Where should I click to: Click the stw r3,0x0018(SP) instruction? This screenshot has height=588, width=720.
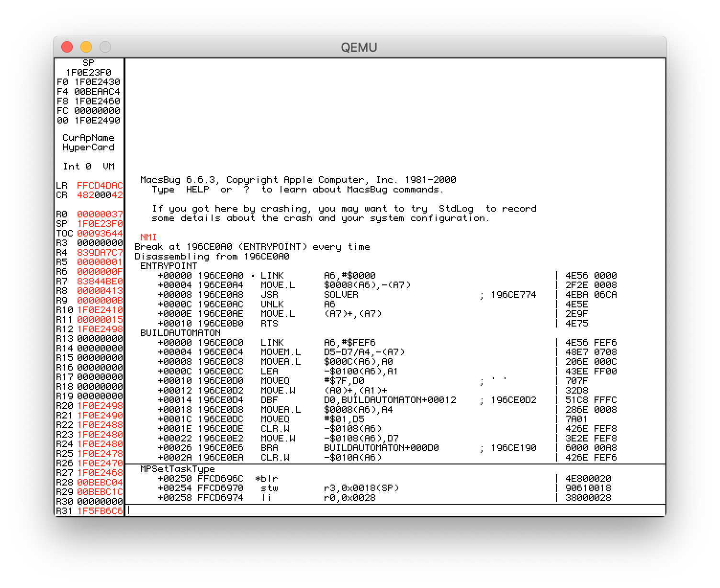pyautogui.click(x=330, y=488)
